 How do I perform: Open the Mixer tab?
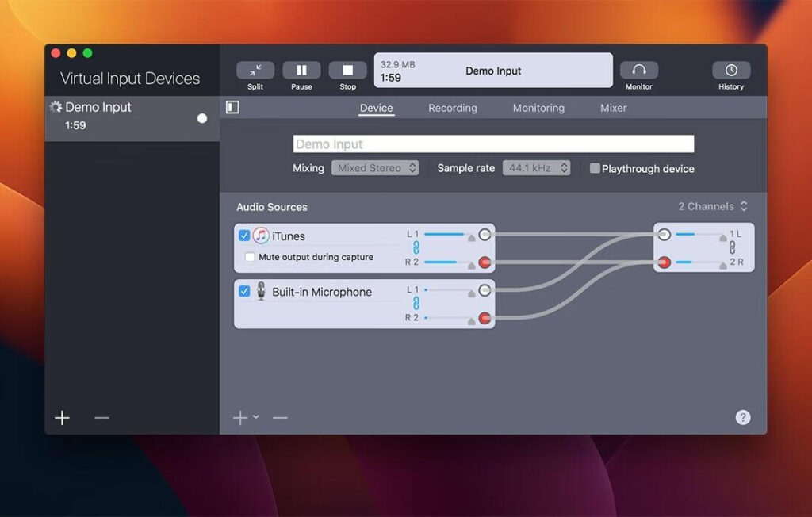[612, 108]
